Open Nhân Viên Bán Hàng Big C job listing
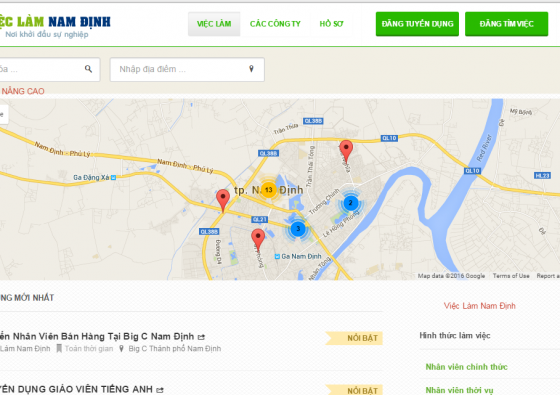Viewport: 560px width, 395px height. click(97, 336)
